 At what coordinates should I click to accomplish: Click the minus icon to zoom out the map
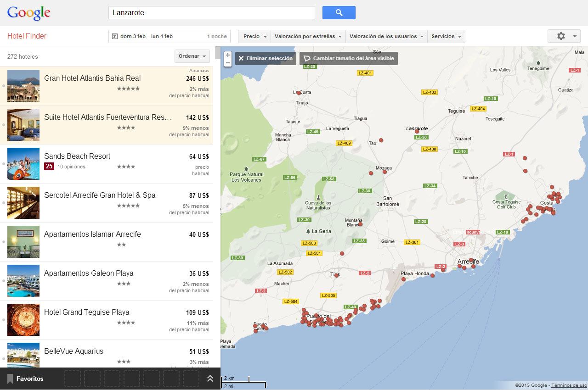click(227, 63)
